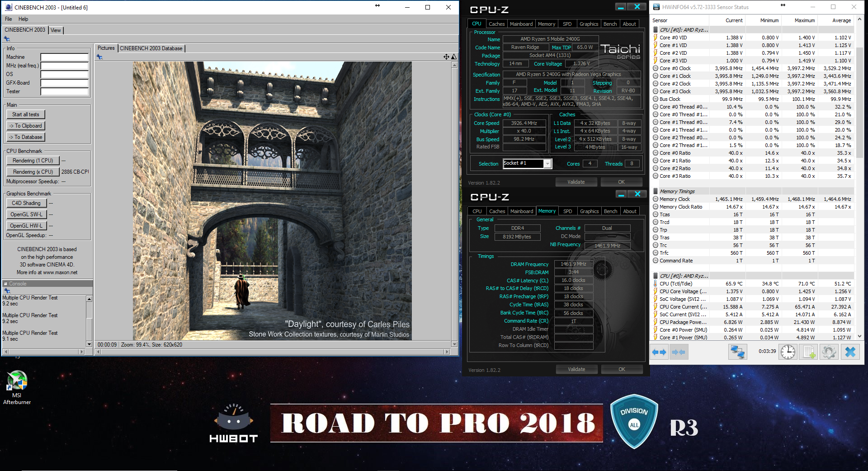Click the pin icon in the Console panel

[7, 290]
